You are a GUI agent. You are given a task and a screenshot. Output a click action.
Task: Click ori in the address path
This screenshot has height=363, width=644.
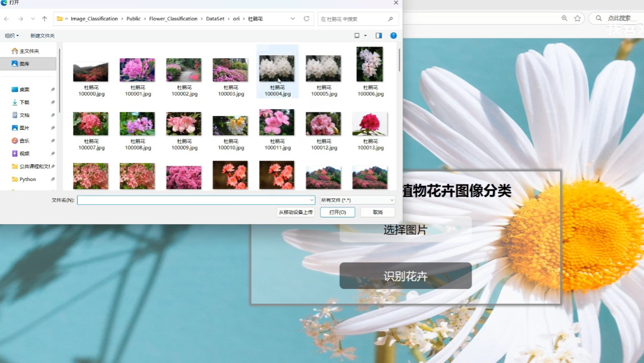coord(236,19)
